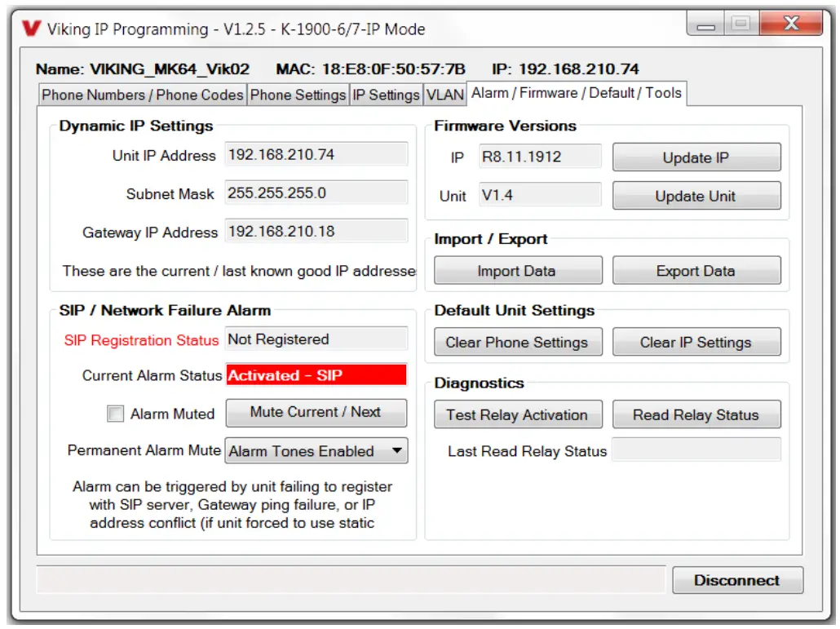Screen dimensions: 840x629
Task: Click the Disconnect button
Action: coord(738,580)
